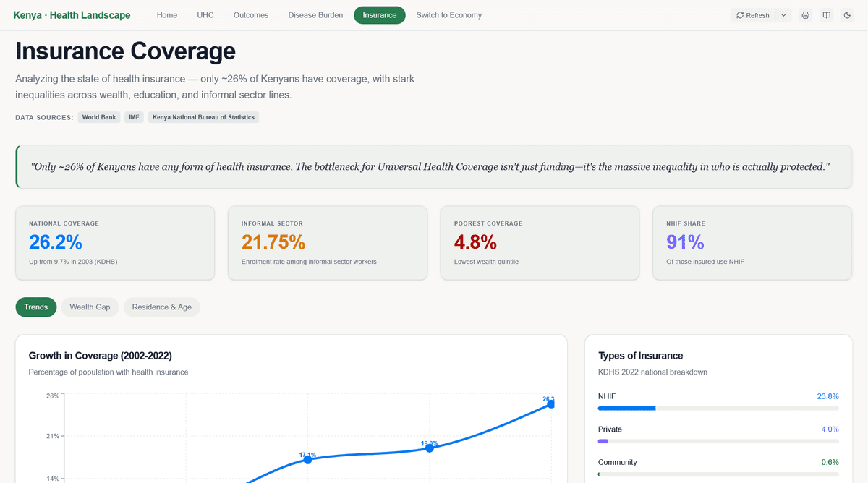
Task: Click the DATA SOURCES label
Action: 44,117
